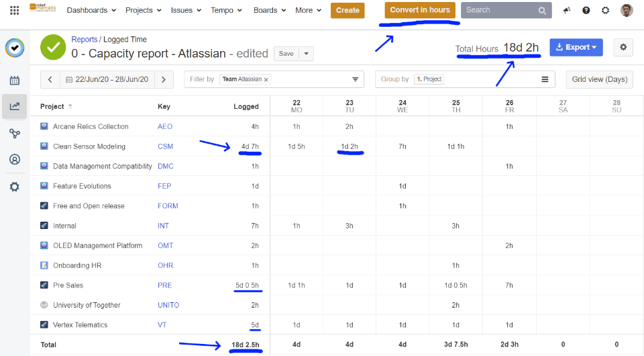Expand the Save options arrow

pyautogui.click(x=306, y=54)
